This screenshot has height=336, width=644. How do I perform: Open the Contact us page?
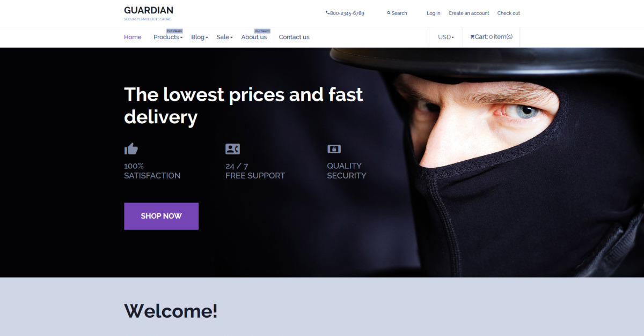pyautogui.click(x=294, y=37)
